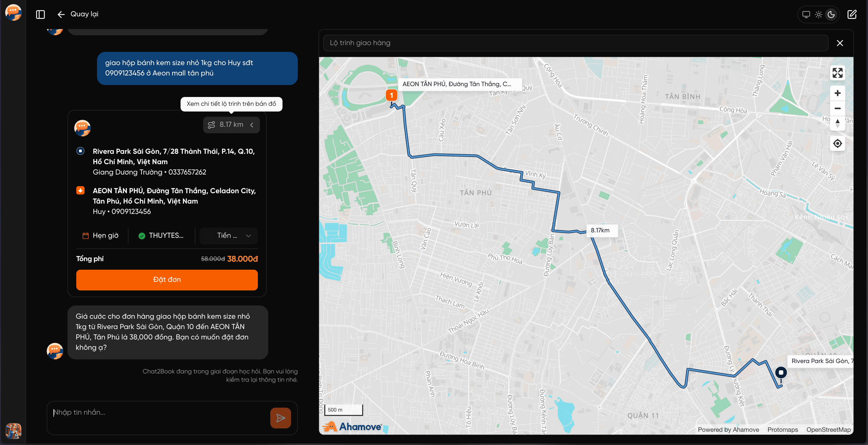Send message with paper plane button

(280, 418)
